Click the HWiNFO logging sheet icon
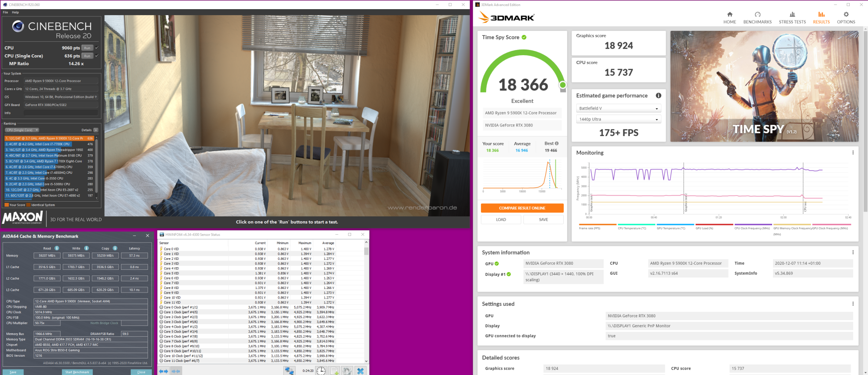The image size is (868, 375). coord(334,371)
